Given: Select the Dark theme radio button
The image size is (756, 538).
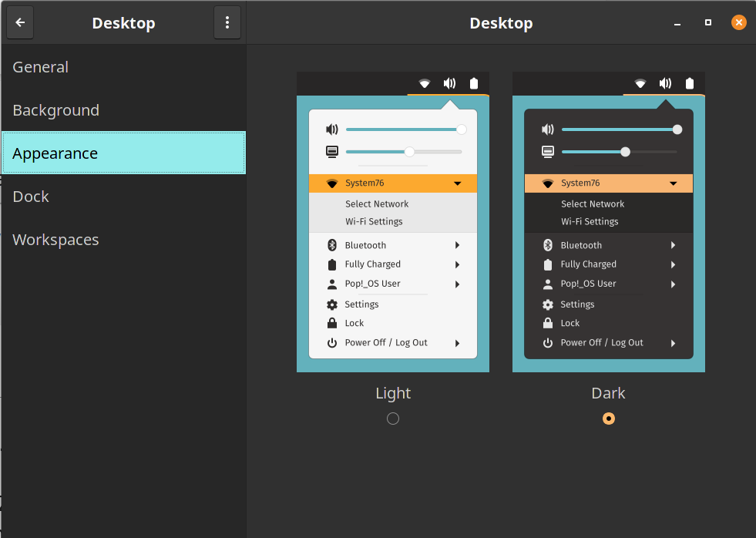Looking at the screenshot, I should click(609, 419).
